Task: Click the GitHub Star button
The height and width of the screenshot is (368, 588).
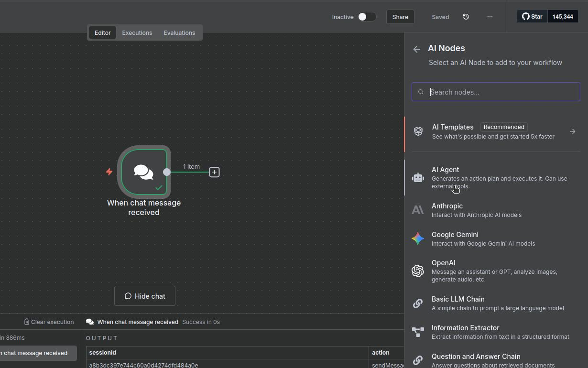Action: click(x=532, y=17)
